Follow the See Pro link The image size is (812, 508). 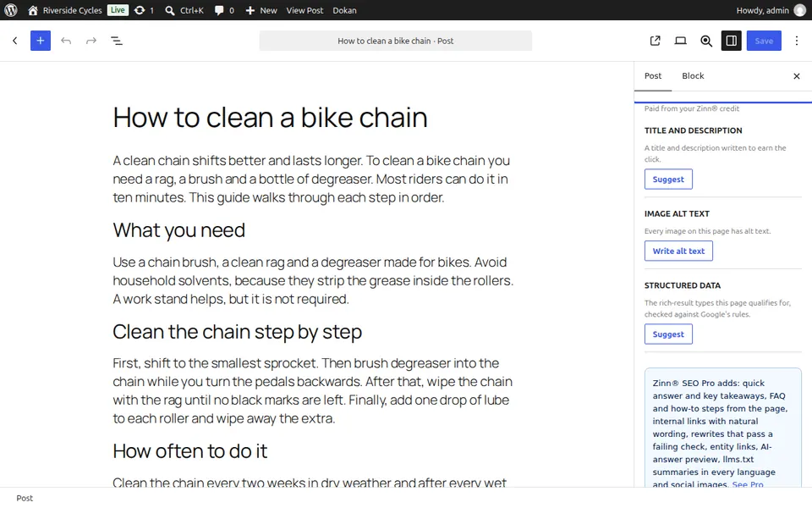(x=748, y=484)
